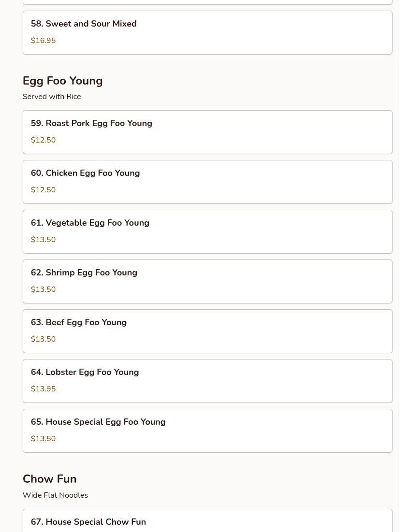
Task: Click the $12.50 price under Chicken Egg Foo Young
Action: click(44, 190)
